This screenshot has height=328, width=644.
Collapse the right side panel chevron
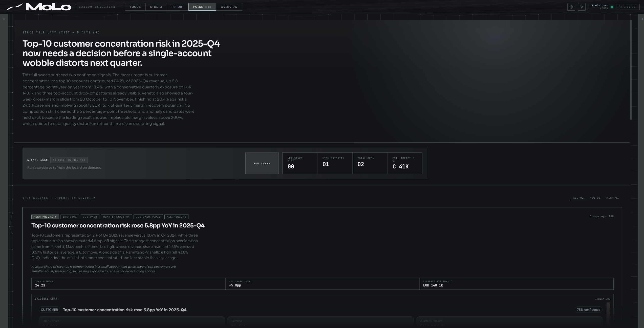click(642, 19)
